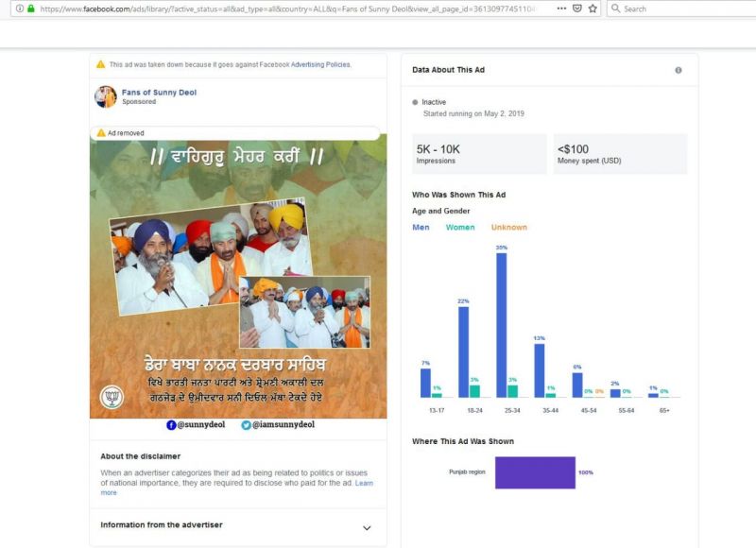This screenshot has height=548, width=756.
Task: Open the Fans of Sunny Deol page link
Action: 159,93
